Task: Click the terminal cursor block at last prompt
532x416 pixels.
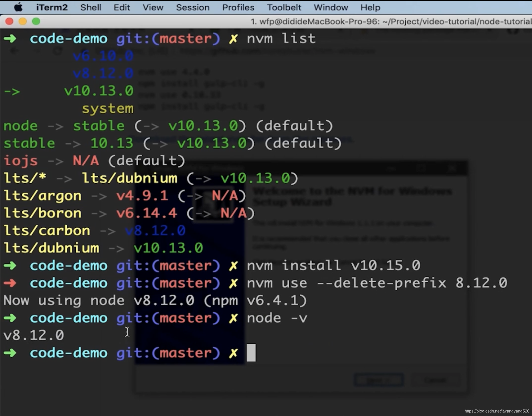Action: click(x=251, y=353)
